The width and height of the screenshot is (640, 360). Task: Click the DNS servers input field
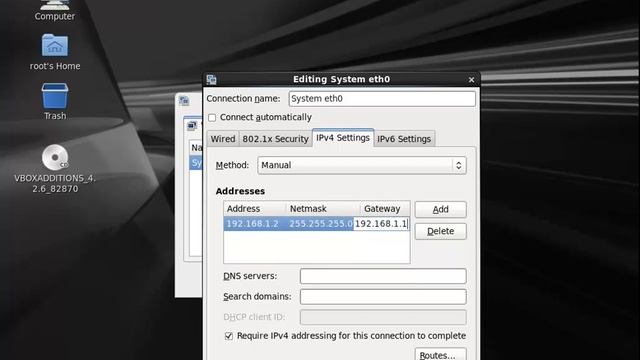383,276
